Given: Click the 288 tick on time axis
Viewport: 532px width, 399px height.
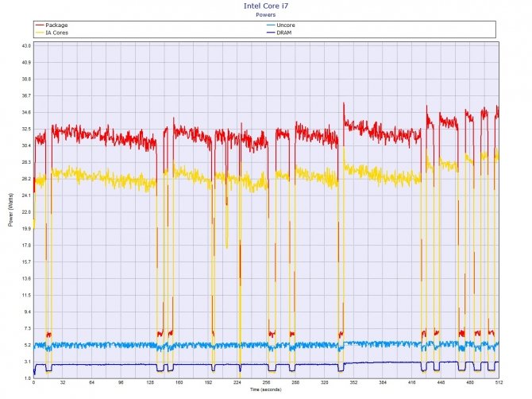Looking at the screenshot, I should click(295, 382).
